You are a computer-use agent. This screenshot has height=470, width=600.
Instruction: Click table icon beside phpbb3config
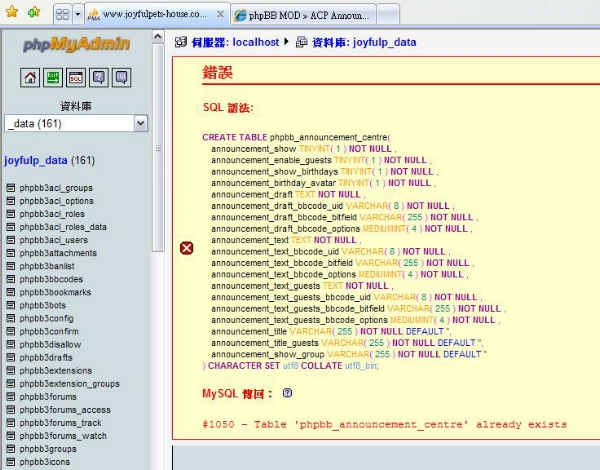coord(11,318)
